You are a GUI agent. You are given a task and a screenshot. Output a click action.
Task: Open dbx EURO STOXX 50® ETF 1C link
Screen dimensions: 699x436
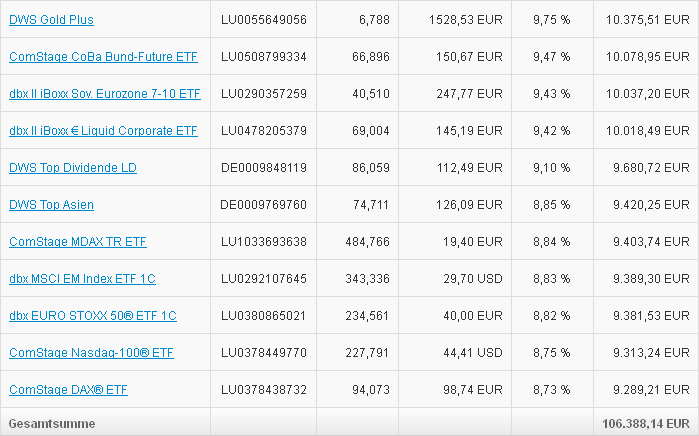(93, 316)
